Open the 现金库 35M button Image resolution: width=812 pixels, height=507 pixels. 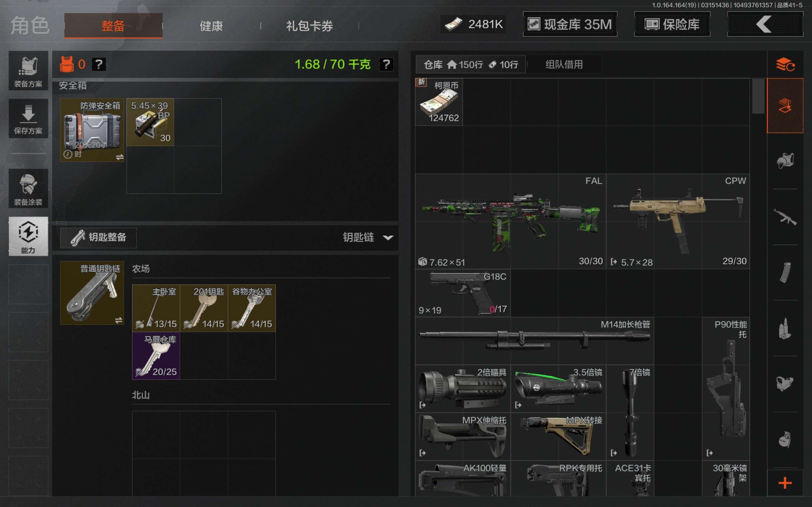570,24
